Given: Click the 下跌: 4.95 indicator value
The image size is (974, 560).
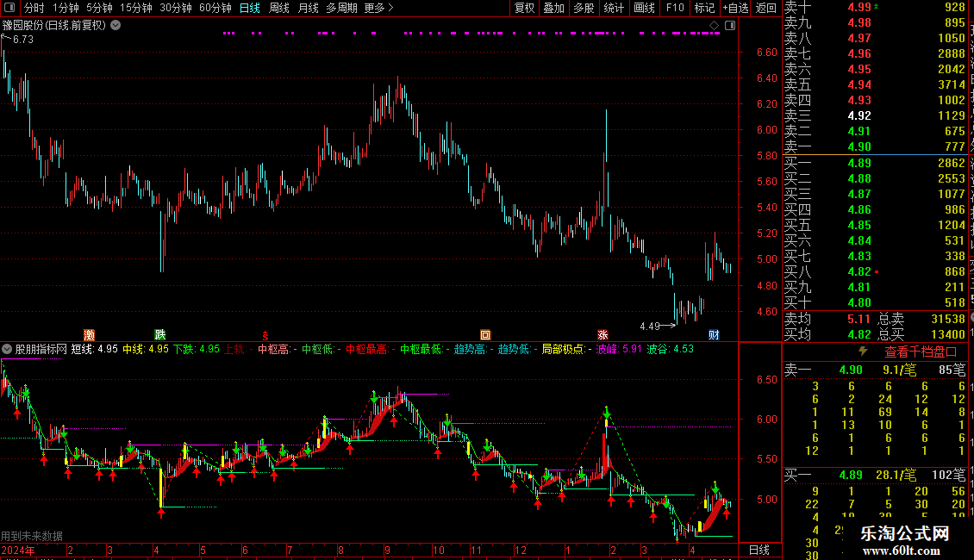Looking at the screenshot, I should pos(197,349).
